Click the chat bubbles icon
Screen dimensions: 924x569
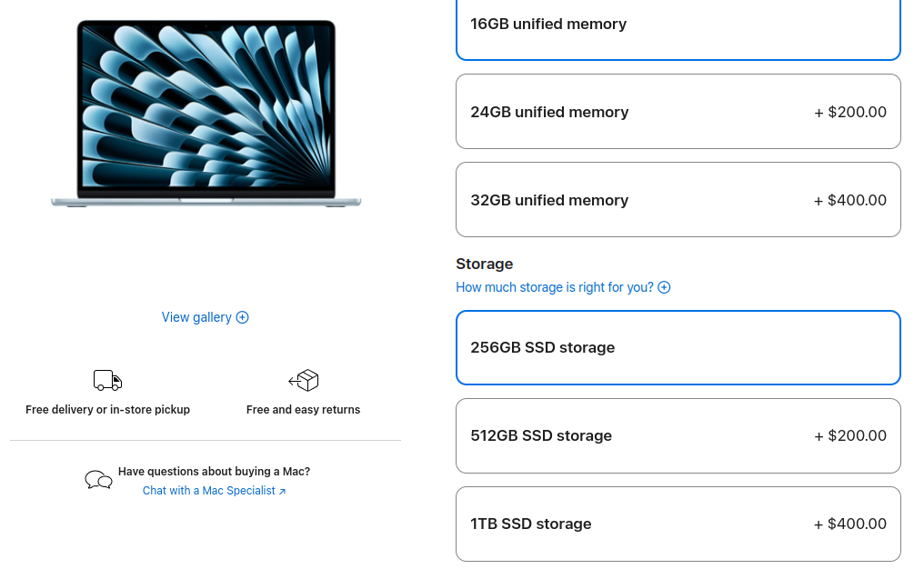pyautogui.click(x=98, y=480)
